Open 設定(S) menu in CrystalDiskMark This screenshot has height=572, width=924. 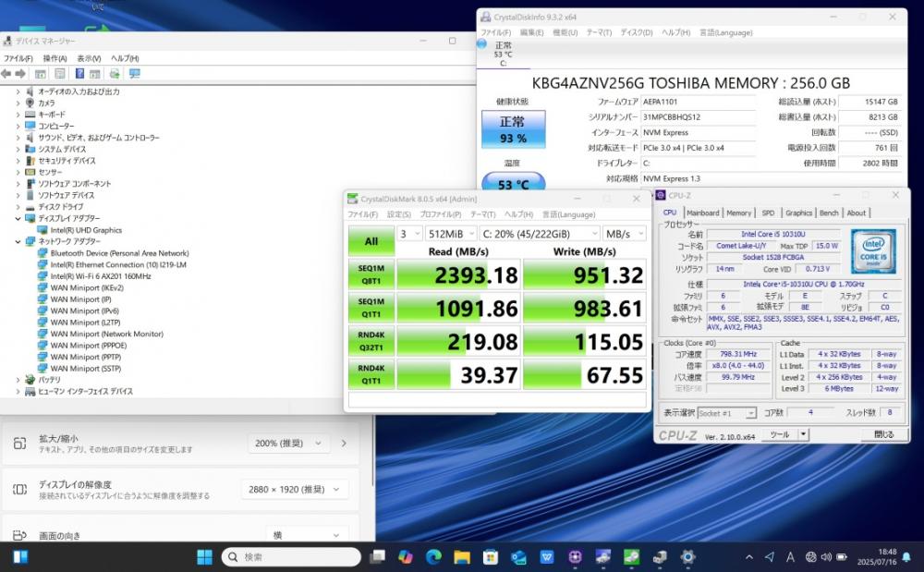click(x=399, y=214)
